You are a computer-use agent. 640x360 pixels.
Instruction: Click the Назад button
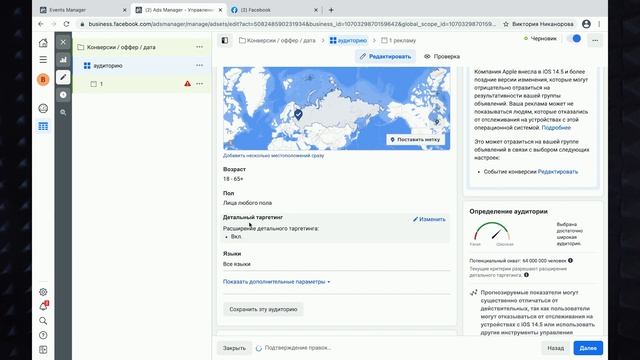point(556,348)
